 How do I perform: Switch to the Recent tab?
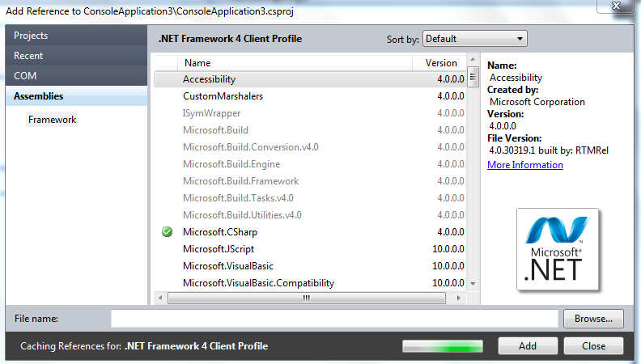(x=76, y=56)
